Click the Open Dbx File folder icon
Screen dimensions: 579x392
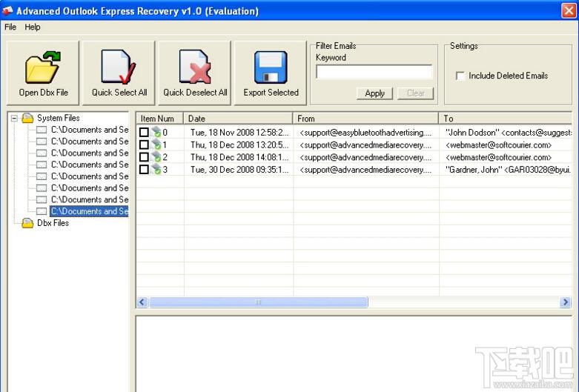click(x=43, y=67)
